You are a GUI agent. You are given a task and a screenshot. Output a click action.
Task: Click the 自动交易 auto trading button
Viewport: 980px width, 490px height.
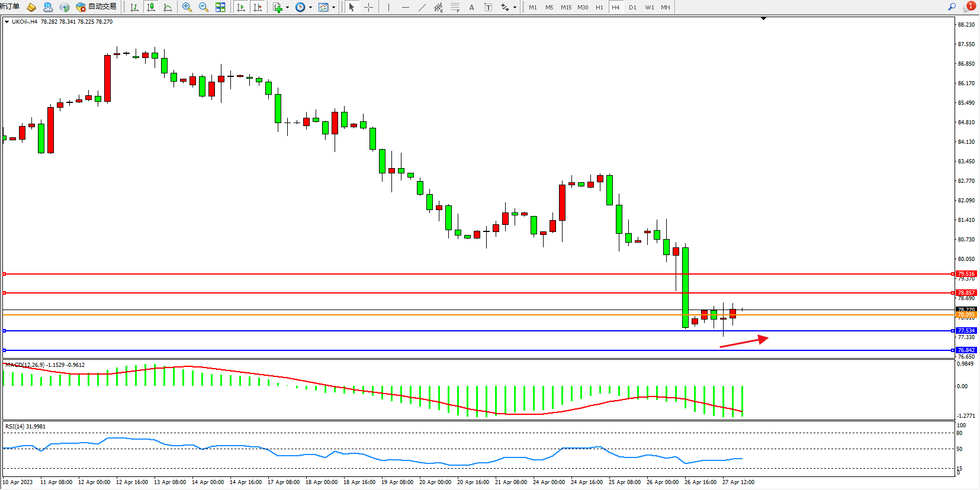(97, 7)
